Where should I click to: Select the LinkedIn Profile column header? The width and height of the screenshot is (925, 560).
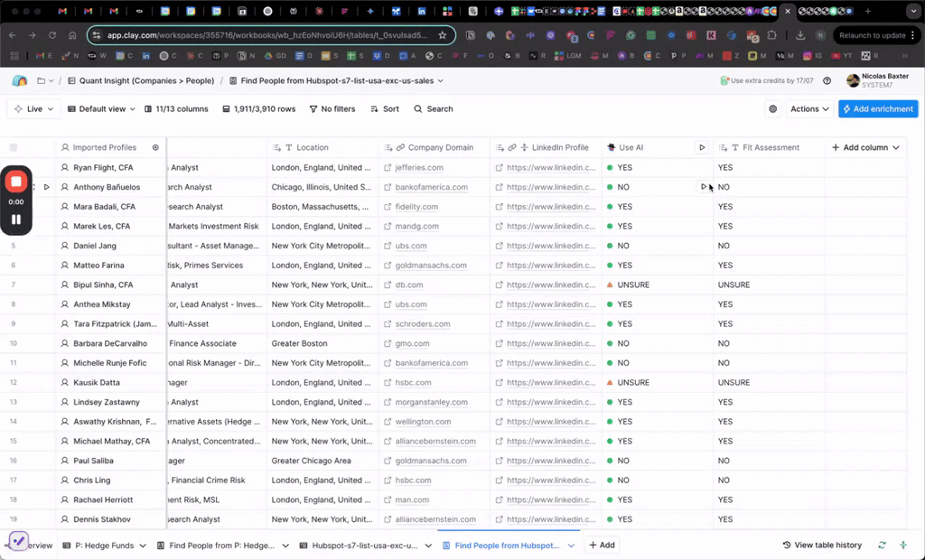pos(546,147)
